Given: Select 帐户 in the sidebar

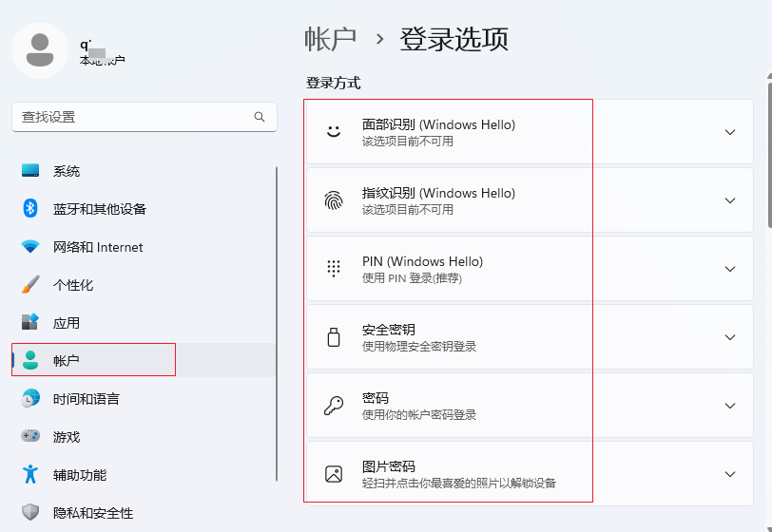Looking at the screenshot, I should click(x=144, y=360).
